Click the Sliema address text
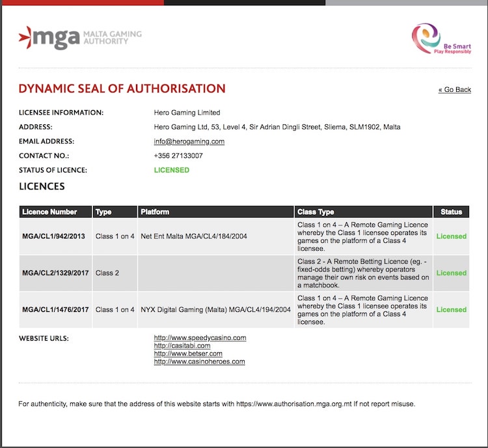Screen dimensions: 488x448 click(x=277, y=127)
